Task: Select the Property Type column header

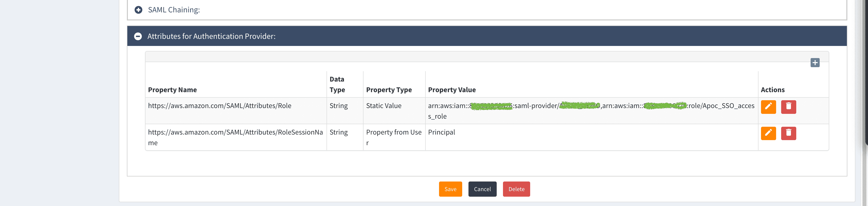Action: 388,90
